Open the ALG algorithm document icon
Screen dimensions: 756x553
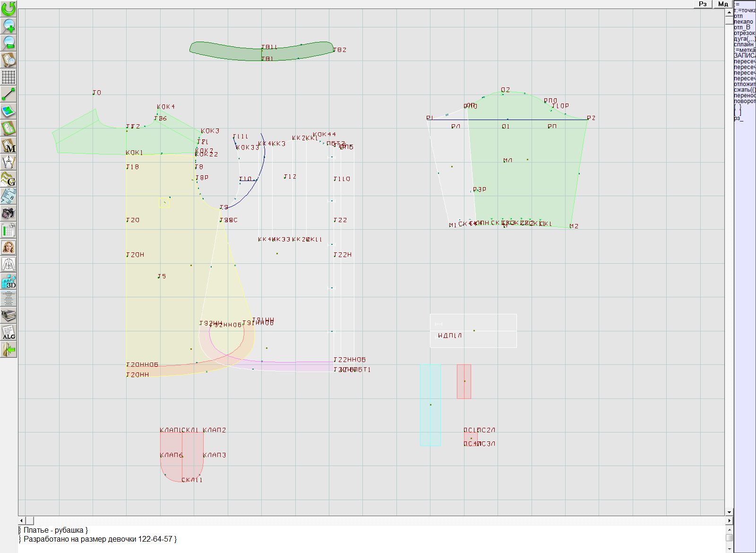coord(9,332)
